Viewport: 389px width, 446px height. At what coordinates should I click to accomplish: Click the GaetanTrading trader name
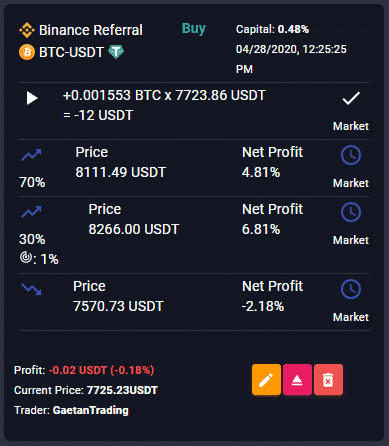click(91, 410)
